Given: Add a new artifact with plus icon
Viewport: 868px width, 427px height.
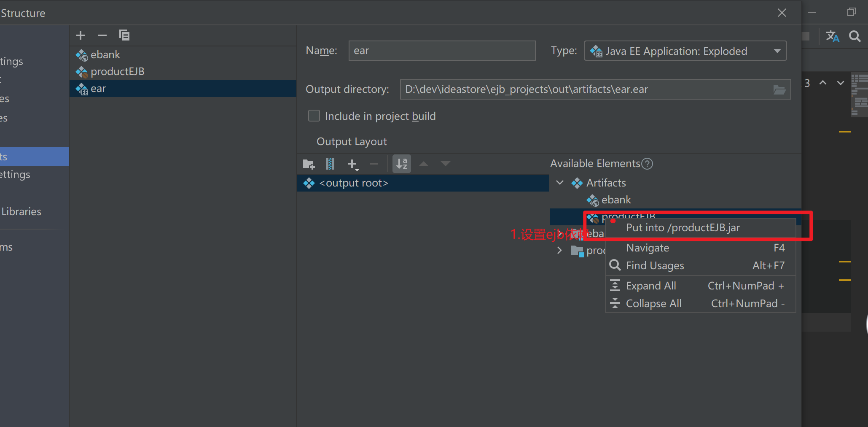Looking at the screenshot, I should point(81,35).
